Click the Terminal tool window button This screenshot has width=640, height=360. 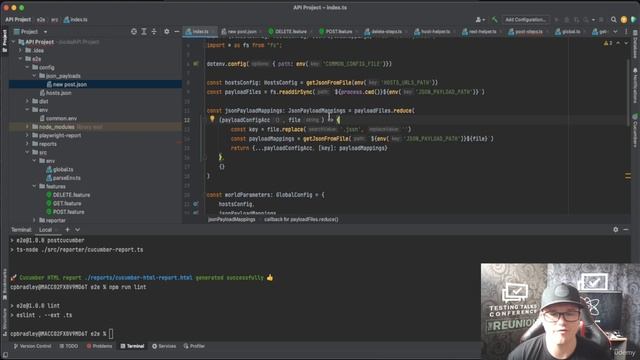point(132,346)
